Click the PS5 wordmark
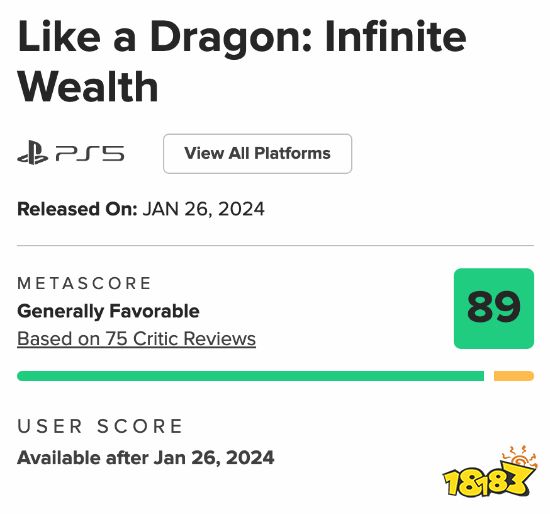This screenshot has width=550, height=514. (90, 153)
